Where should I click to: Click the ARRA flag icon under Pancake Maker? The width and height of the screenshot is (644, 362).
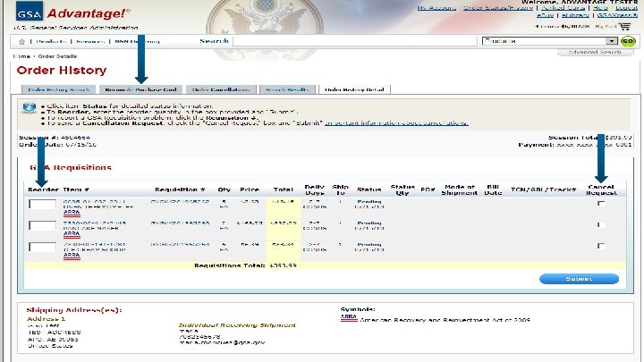coord(72,234)
